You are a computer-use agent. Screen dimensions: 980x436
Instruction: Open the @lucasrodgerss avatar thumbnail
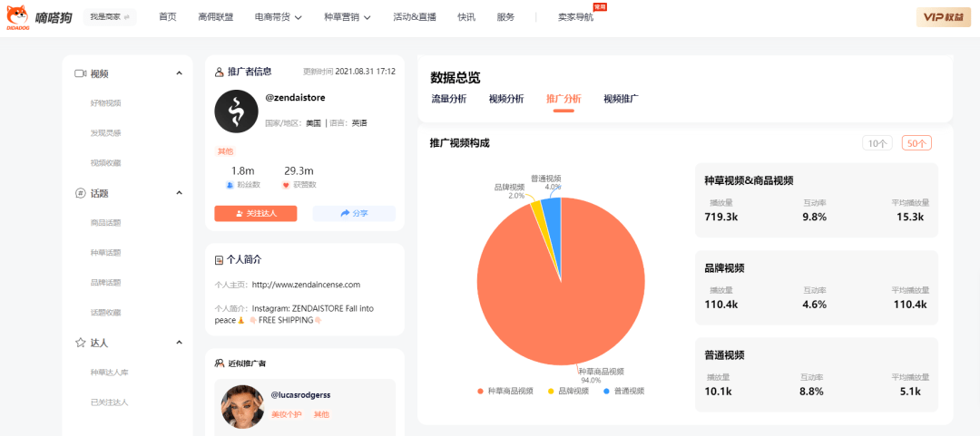[242, 406]
